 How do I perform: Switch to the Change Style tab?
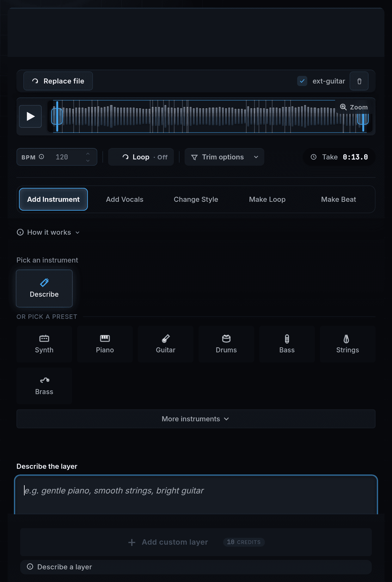[x=196, y=199]
